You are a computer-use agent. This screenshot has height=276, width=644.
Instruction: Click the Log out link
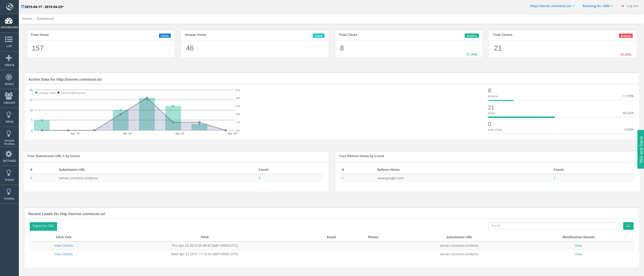pos(632,6)
